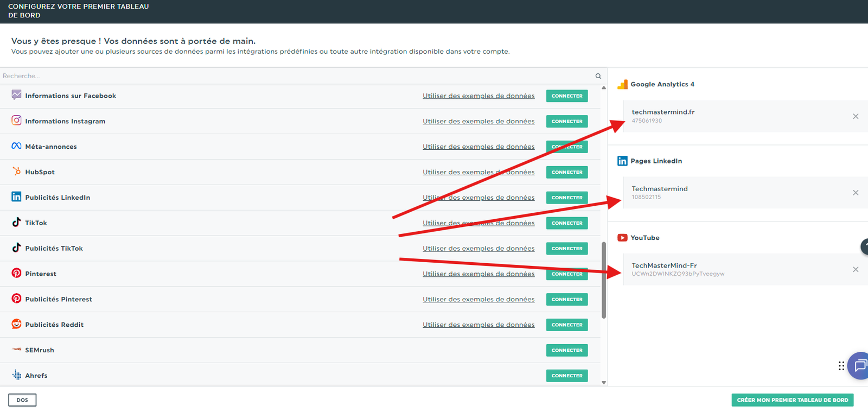
Task: Click the Google Analytics 4 heading
Action: pos(662,84)
